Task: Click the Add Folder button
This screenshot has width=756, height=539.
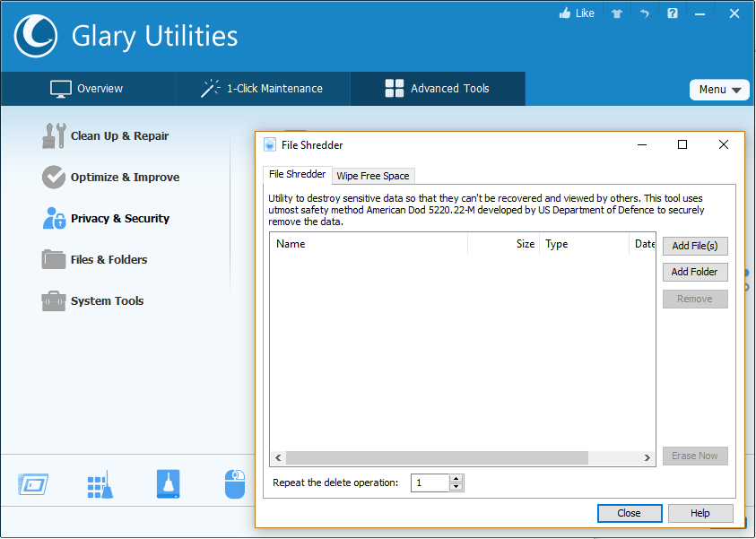Action: click(695, 272)
